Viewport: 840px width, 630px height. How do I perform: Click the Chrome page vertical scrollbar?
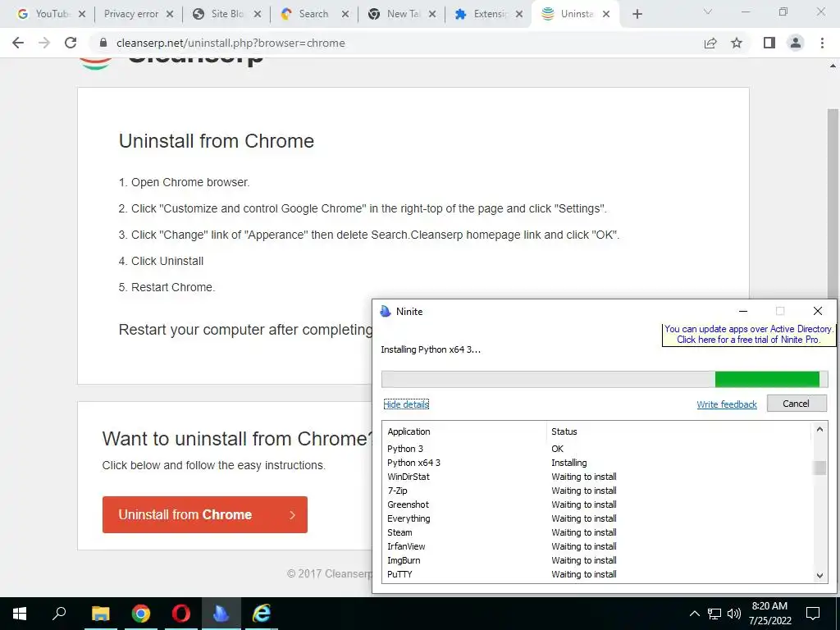pyautogui.click(x=833, y=203)
